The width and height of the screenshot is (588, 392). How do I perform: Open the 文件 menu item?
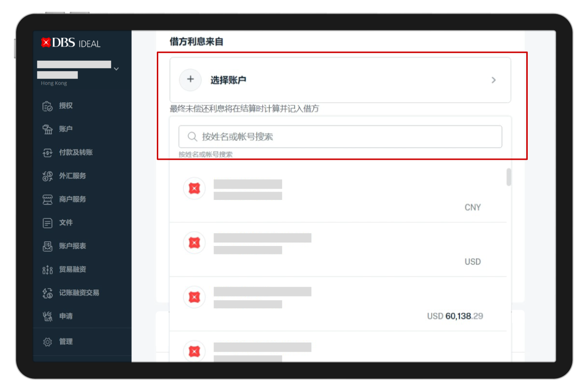click(66, 223)
